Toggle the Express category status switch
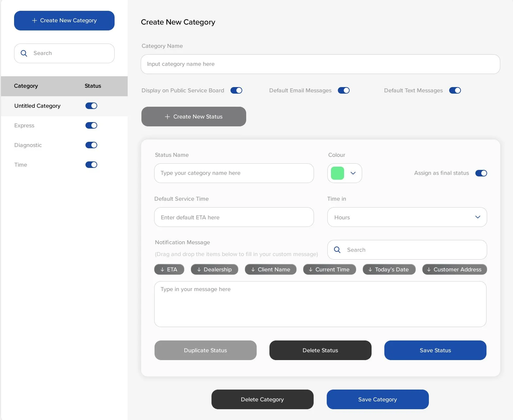The width and height of the screenshot is (513, 420). (x=91, y=125)
